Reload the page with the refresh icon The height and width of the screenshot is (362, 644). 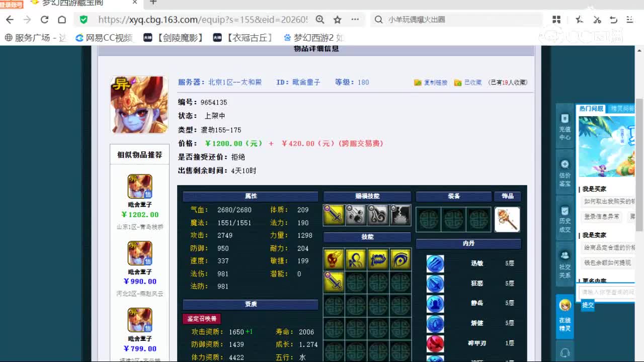click(44, 20)
